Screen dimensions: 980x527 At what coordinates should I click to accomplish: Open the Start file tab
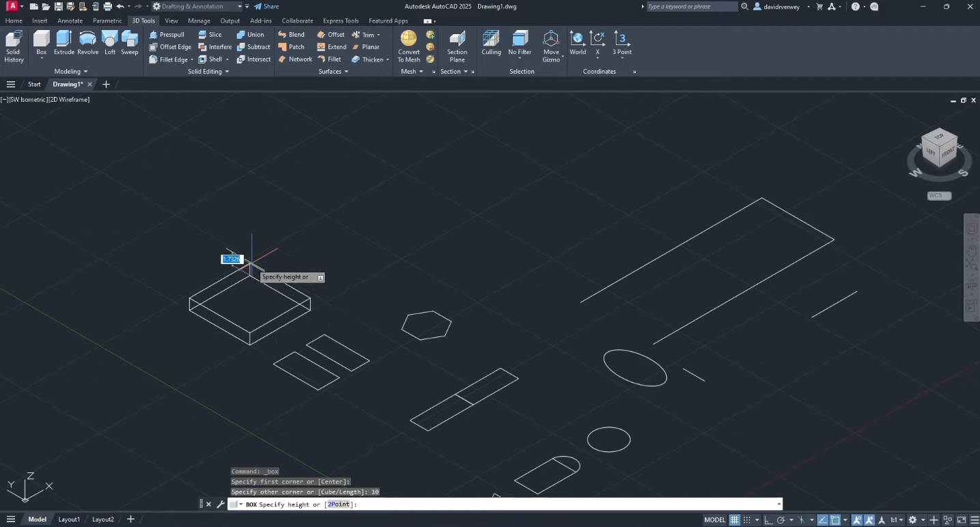tap(34, 84)
